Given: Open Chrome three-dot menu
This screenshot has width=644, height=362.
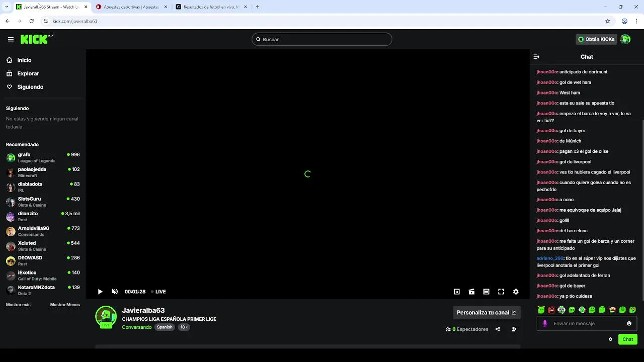Looking at the screenshot, I should point(637,21).
